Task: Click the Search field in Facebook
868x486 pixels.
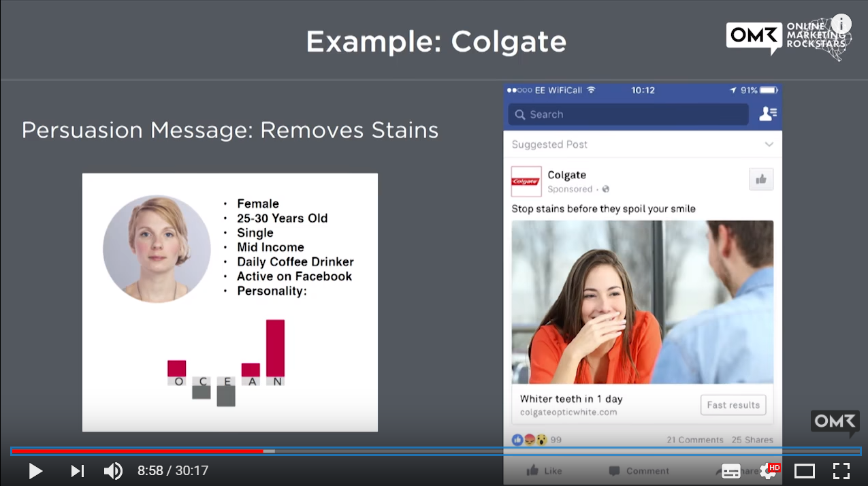Action: [x=628, y=114]
